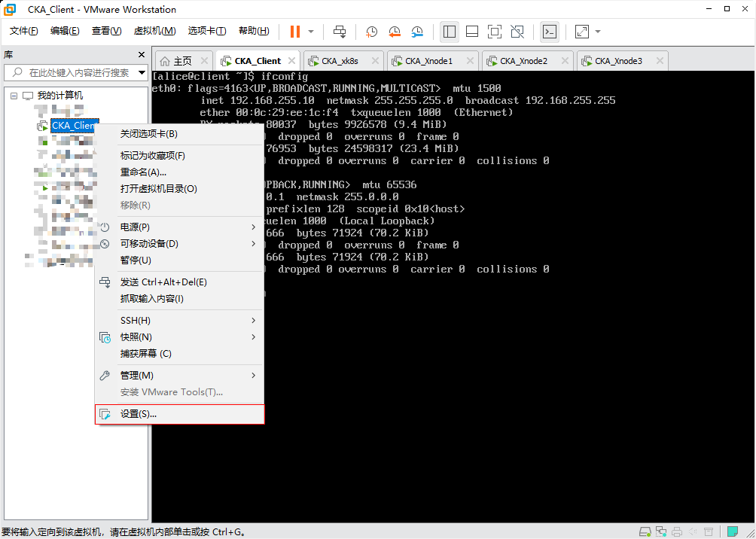Viewport: 756px width, 539px height.
Task: Click the full screen mode toolbar icon
Action: pos(495,32)
